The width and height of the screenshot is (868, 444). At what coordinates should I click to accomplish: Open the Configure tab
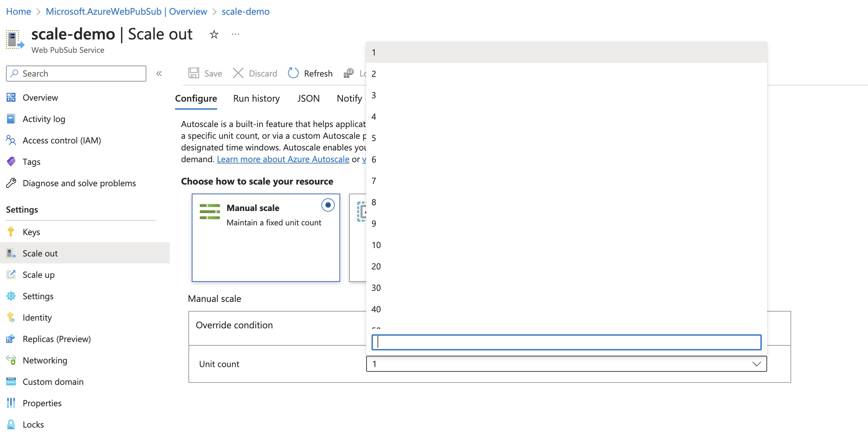point(197,98)
